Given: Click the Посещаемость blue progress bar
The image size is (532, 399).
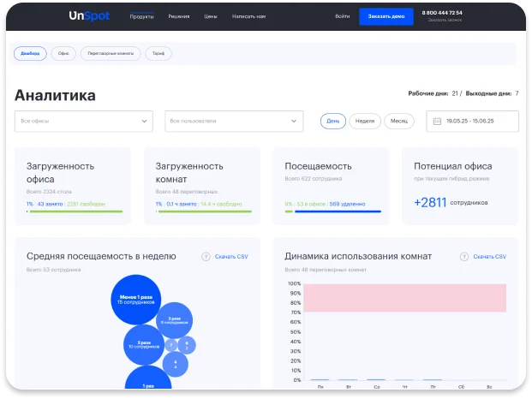Looking at the screenshot, I should 338,211.
